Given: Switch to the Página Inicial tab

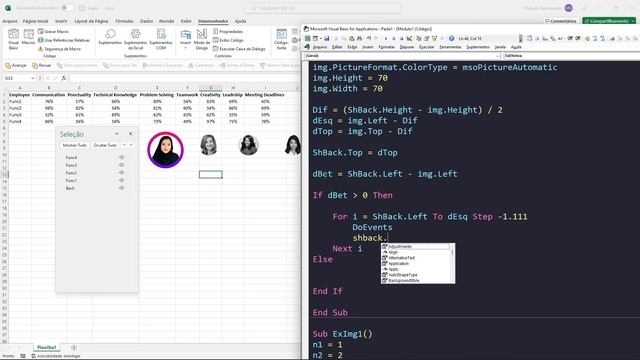Looking at the screenshot, I should [35, 21].
